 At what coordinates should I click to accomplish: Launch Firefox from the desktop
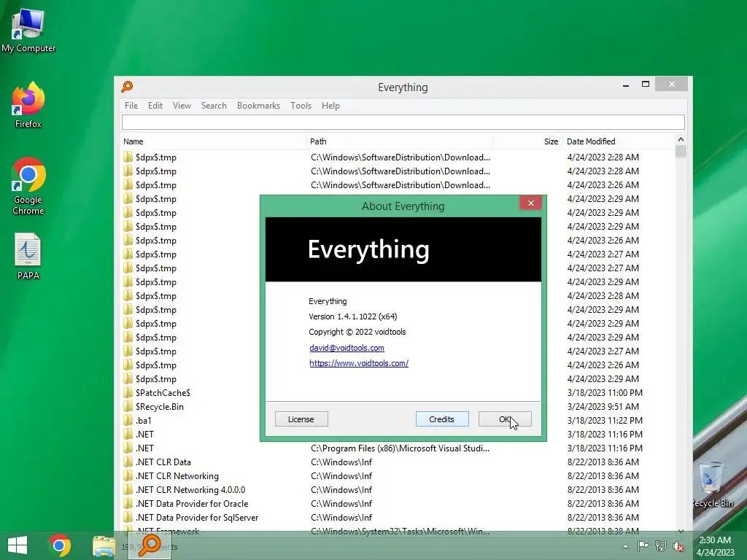tap(28, 105)
